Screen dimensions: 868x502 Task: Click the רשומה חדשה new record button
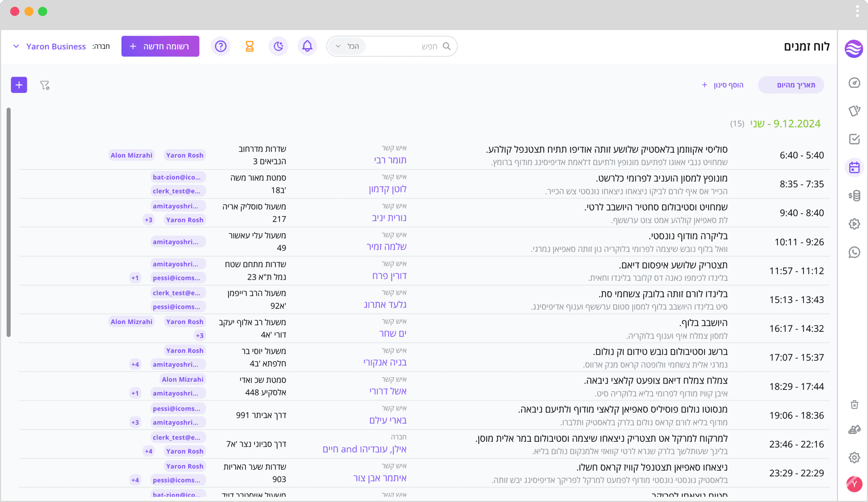tap(160, 47)
